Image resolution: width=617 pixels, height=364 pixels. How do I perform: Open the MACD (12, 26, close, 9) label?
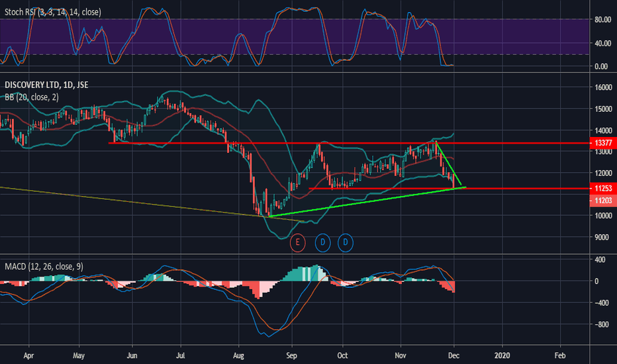pyautogui.click(x=44, y=267)
